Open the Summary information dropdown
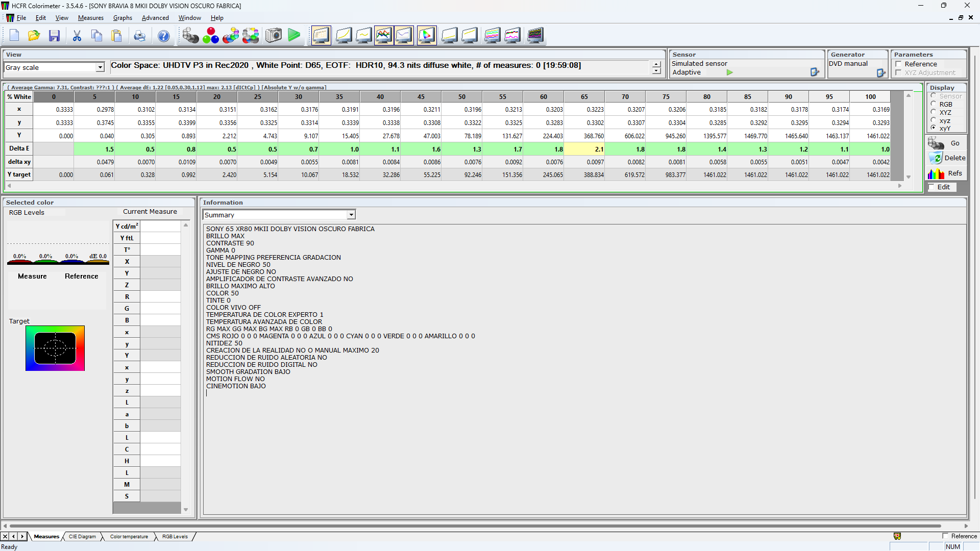Screen dimensions: 980x551 (351, 215)
